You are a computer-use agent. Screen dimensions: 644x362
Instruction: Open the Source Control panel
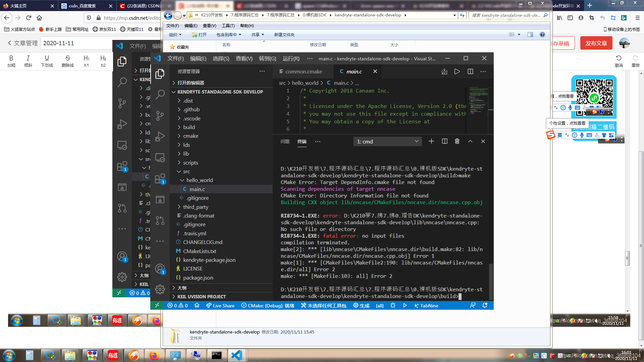(160, 116)
